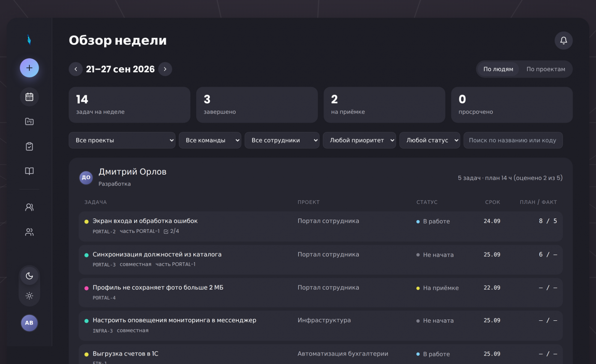596x364 pixels.
Task: Click the "2 на приёмке" stat card
Action: [x=384, y=105]
